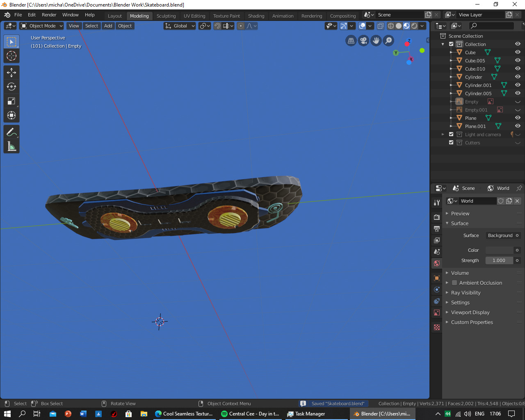Open Task Manager from the Windows taskbar
Screen dimensions: 525x420
[x=306, y=414]
